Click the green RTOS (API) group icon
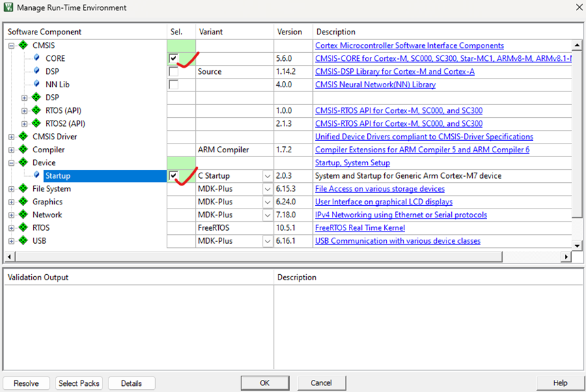 click(37, 110)
